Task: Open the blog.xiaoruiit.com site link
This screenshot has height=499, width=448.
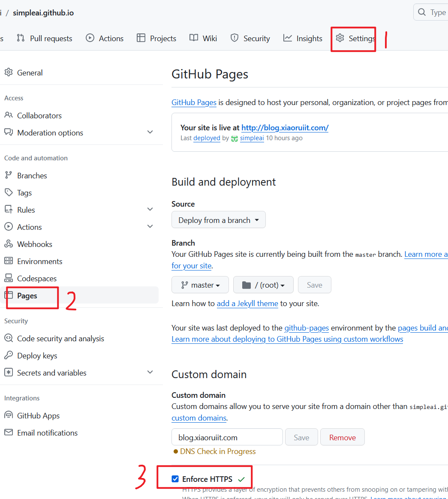Action: tap(285, 127)
